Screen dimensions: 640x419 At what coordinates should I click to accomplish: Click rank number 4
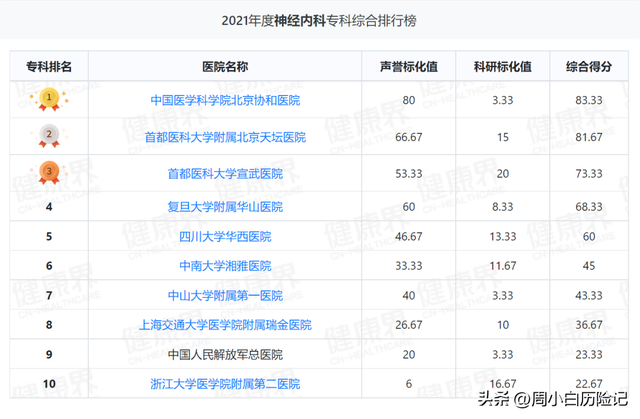click(x=49, y=207)
